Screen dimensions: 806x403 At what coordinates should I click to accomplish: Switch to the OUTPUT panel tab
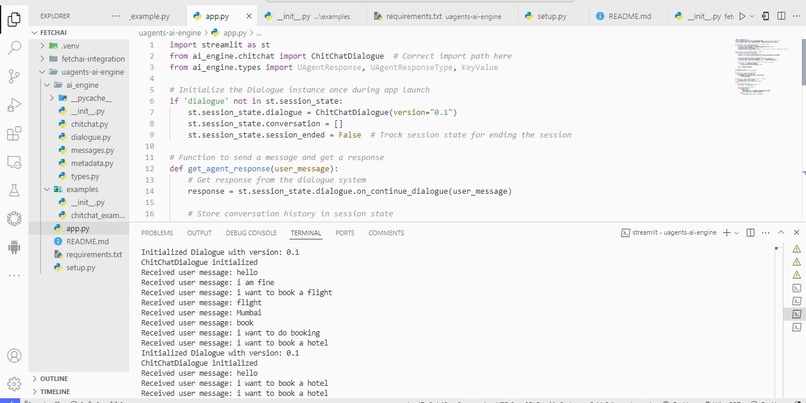coord(199,233)
